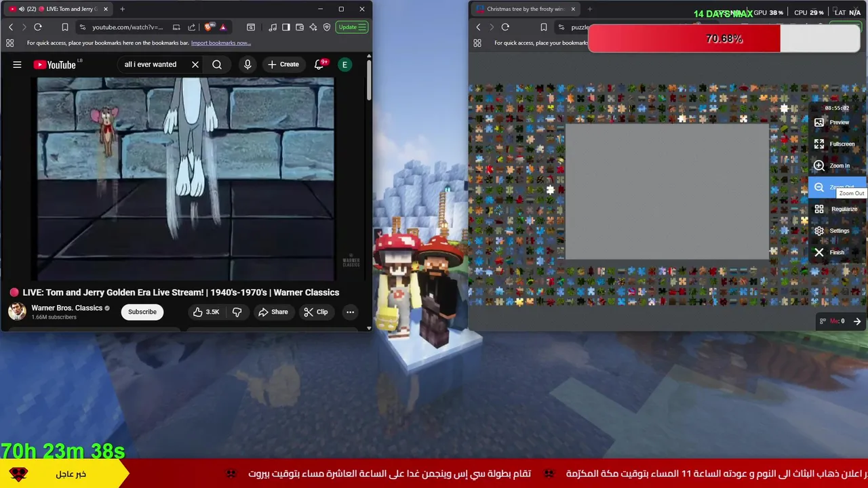Go to YouTube home via logo

point(55,64)
